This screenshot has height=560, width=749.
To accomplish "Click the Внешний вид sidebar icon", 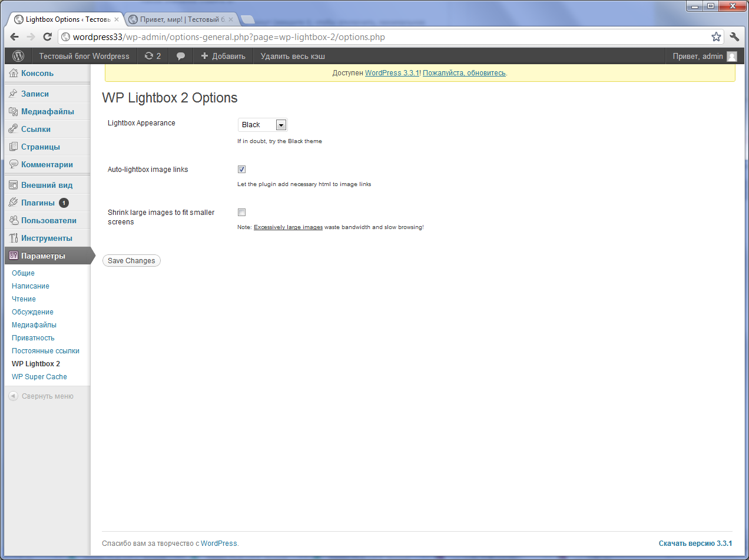I will (14, 185).
